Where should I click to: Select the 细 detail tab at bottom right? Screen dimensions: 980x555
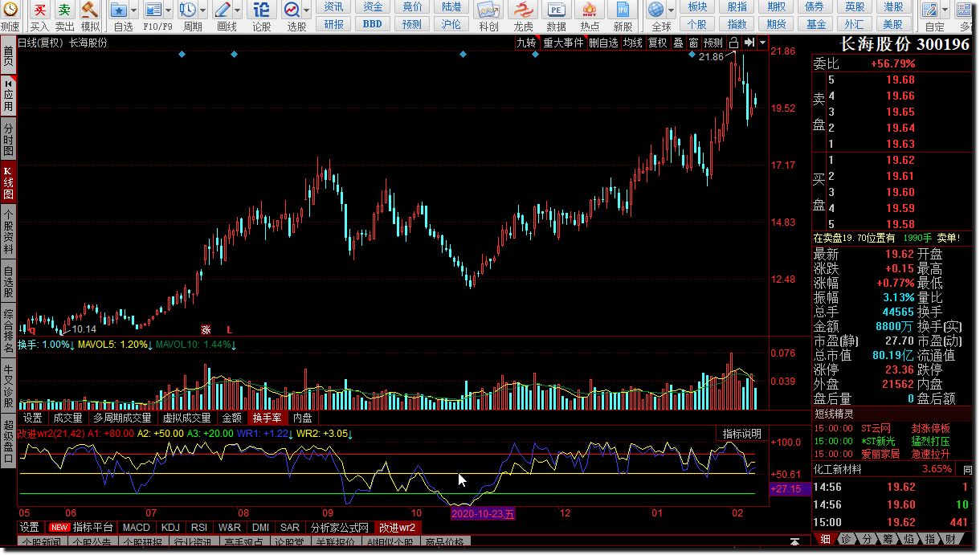824,539
